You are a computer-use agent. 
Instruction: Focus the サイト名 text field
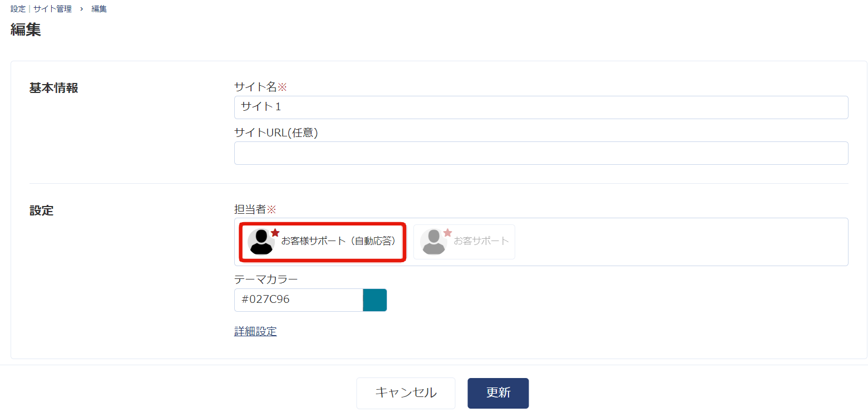pyautogui.click(x=541, y=107)
